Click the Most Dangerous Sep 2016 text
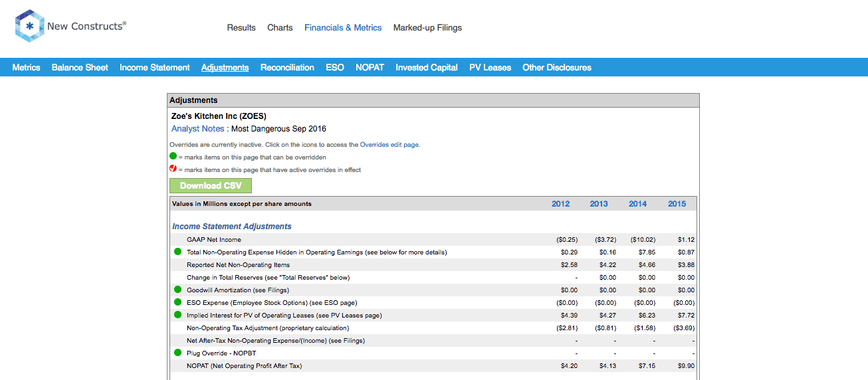Image resolution: width=868 pixels, height=380 pixels. [x=278, y=129]
